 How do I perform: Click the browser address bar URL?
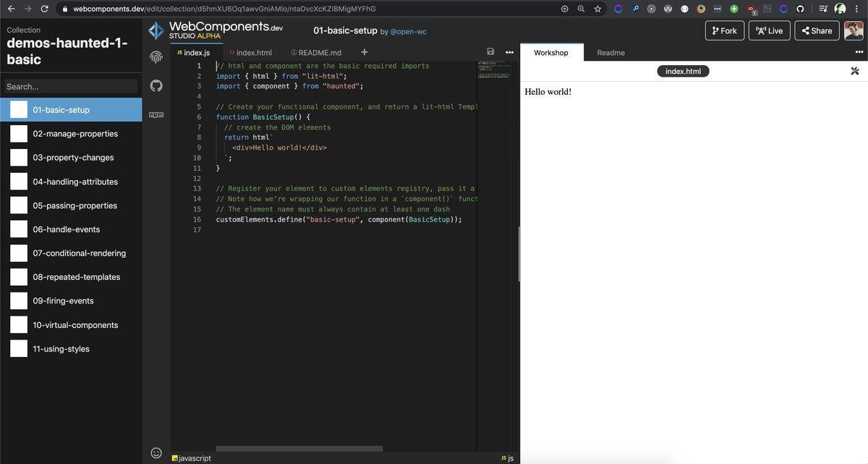point(224,9)
